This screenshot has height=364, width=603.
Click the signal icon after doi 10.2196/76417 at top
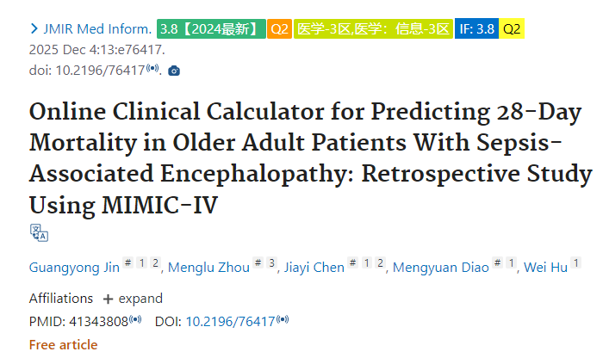click(x=152, y=68)
